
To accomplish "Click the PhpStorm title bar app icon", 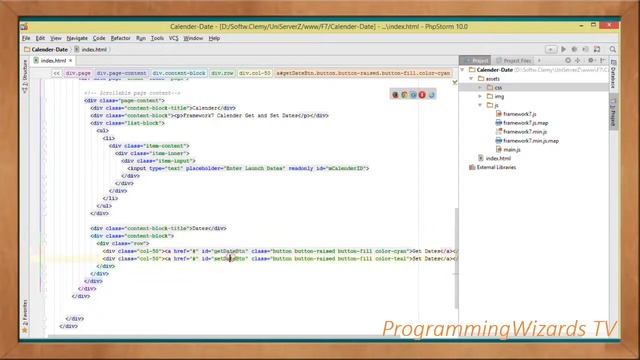I will pyautogui.click(x=24, y=27).
